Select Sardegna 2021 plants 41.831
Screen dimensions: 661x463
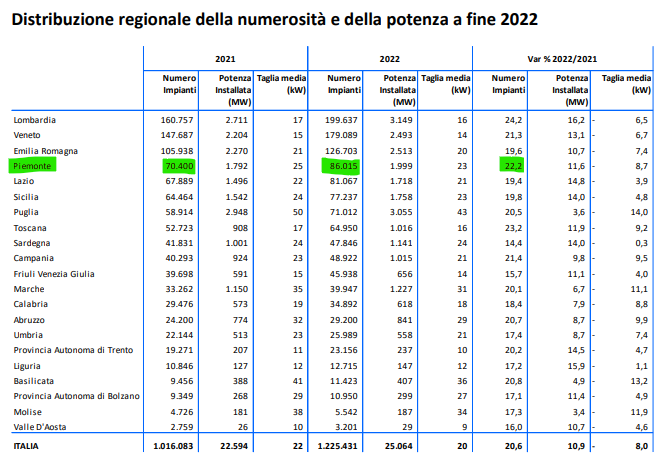tap(179, 243)
